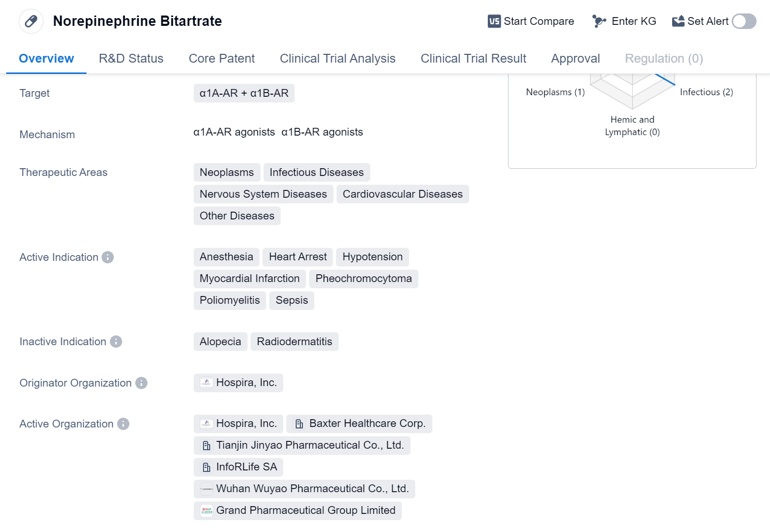This screenshot has width=770, height=532.
Task: Click the Baxter Healthcare Corp. organization tag
Action: (x=359, y=424)
